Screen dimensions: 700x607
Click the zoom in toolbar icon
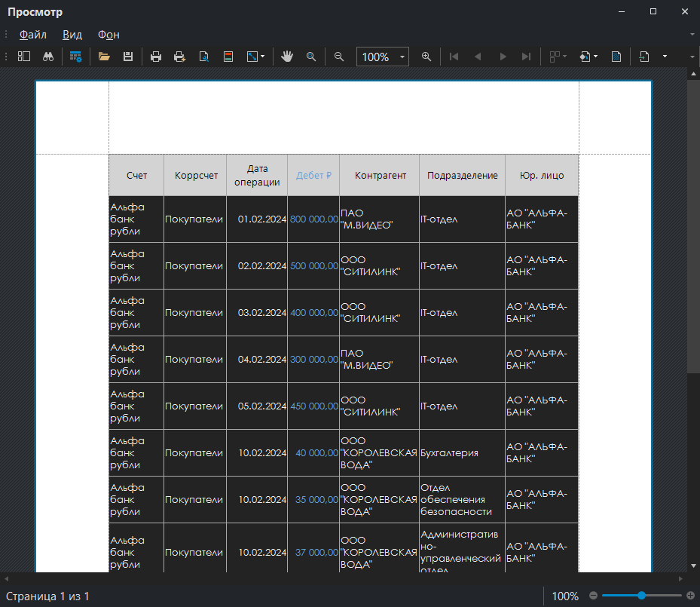point(426,57)
